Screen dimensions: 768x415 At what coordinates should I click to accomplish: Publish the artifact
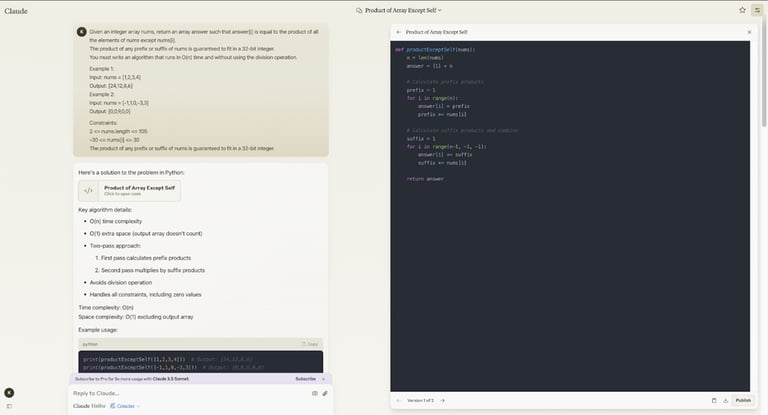click(743, 400)
